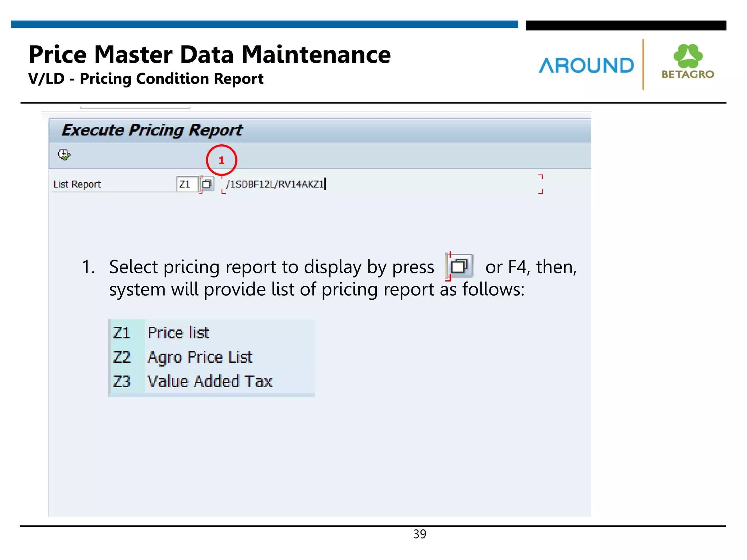747x560 pixels.
Task: Click the "Execute Pricing Report" window title
Action: click(152, 130)
